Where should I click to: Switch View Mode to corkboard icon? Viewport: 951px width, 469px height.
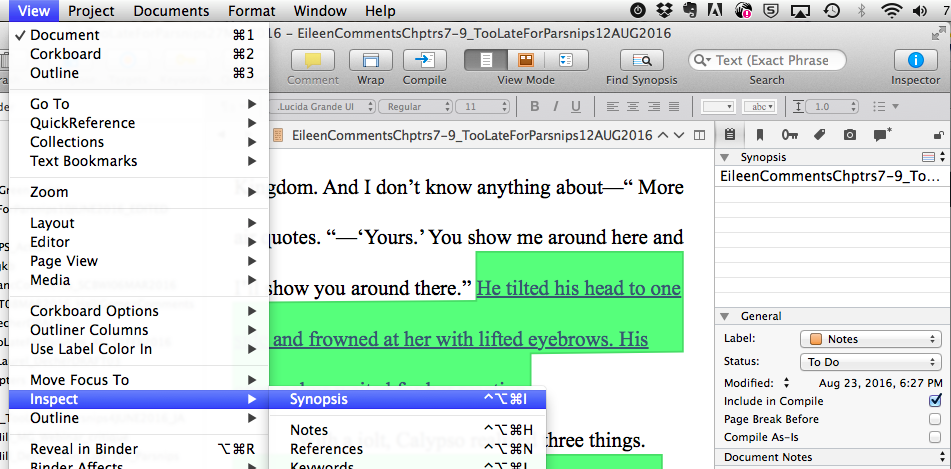(x=525, y=60)
